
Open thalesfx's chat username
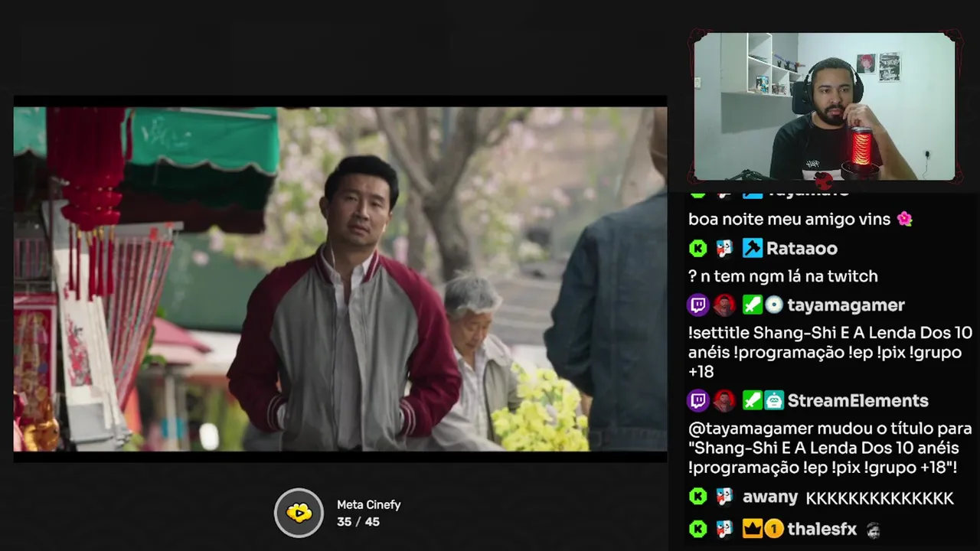click(x=822, y=529)
